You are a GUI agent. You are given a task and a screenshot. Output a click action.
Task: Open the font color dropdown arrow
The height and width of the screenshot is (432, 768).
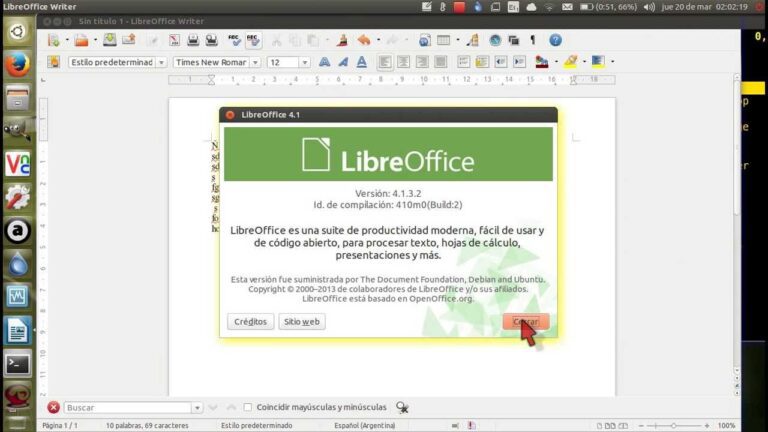pyautogui.click(x=556, y=62)
